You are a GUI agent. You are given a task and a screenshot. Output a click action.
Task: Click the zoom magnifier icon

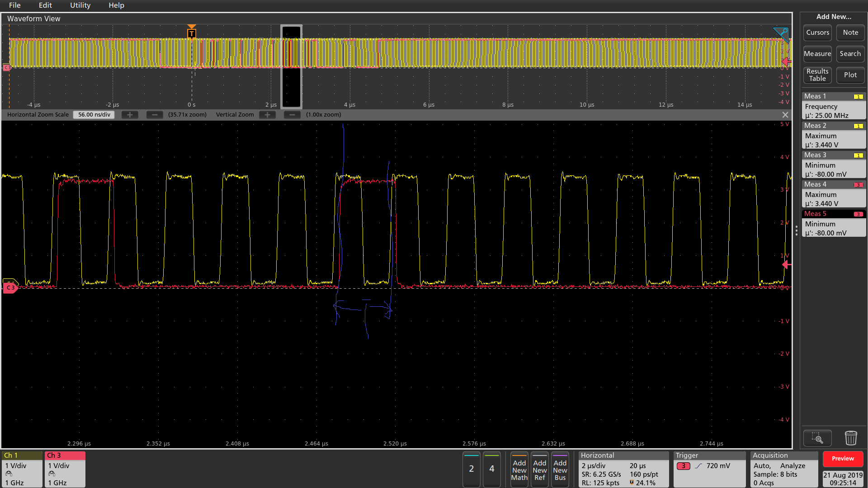pyautogui.click(x=817, y=438)
